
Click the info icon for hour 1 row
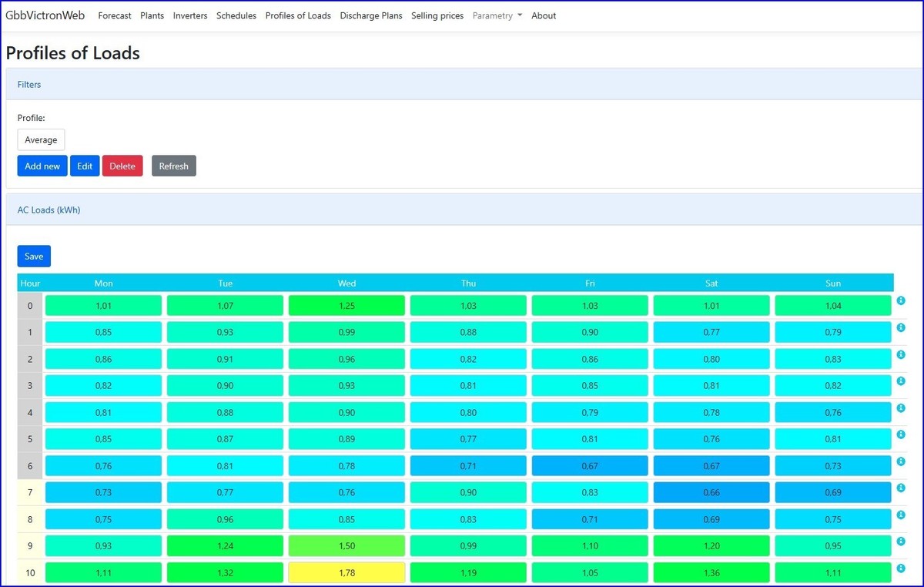coord(901,328)
